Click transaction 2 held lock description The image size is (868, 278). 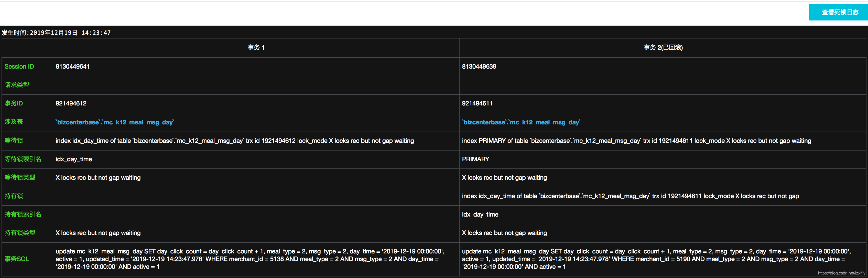pos(630,196)
